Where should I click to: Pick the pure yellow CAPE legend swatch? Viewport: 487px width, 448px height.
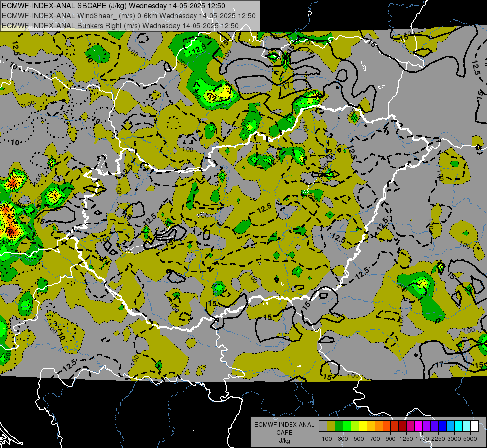[363, 426]
